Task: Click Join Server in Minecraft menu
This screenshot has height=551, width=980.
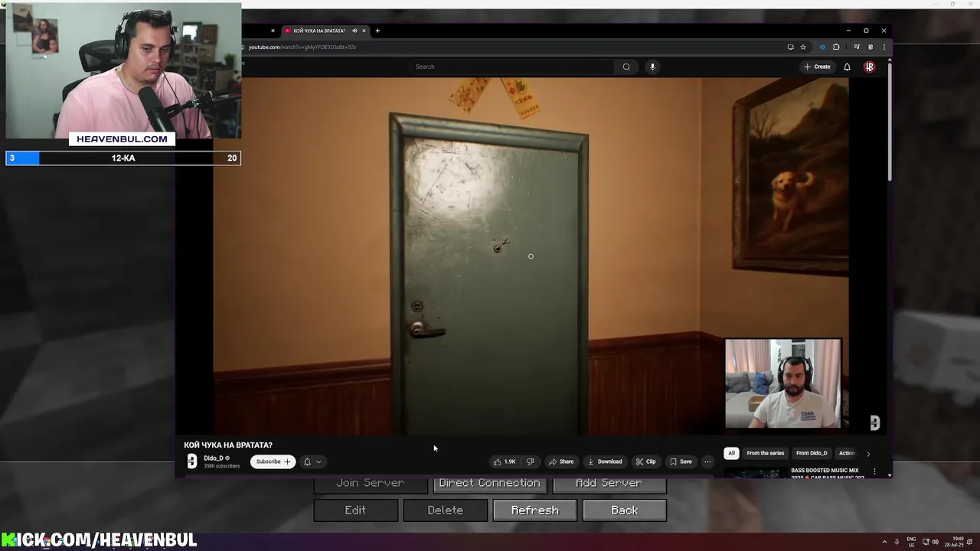Action: 371,484
